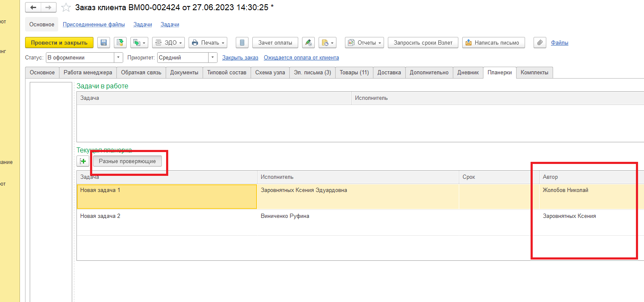Save the document with the floppy disk icon
Viewport: 644px width, 302px height.
click(x=104, y=42)
